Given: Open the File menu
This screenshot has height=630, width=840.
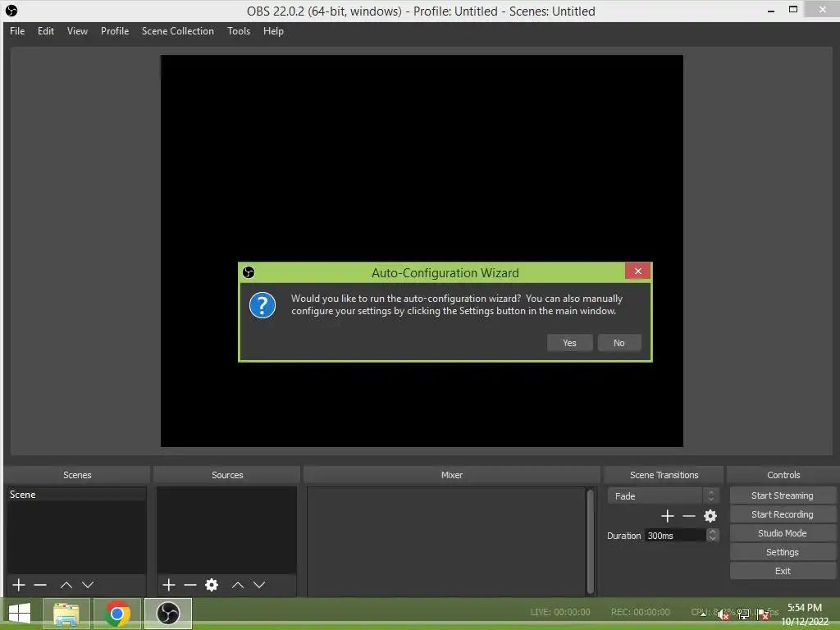Looking at the screenshot, I should pos(17,31).
